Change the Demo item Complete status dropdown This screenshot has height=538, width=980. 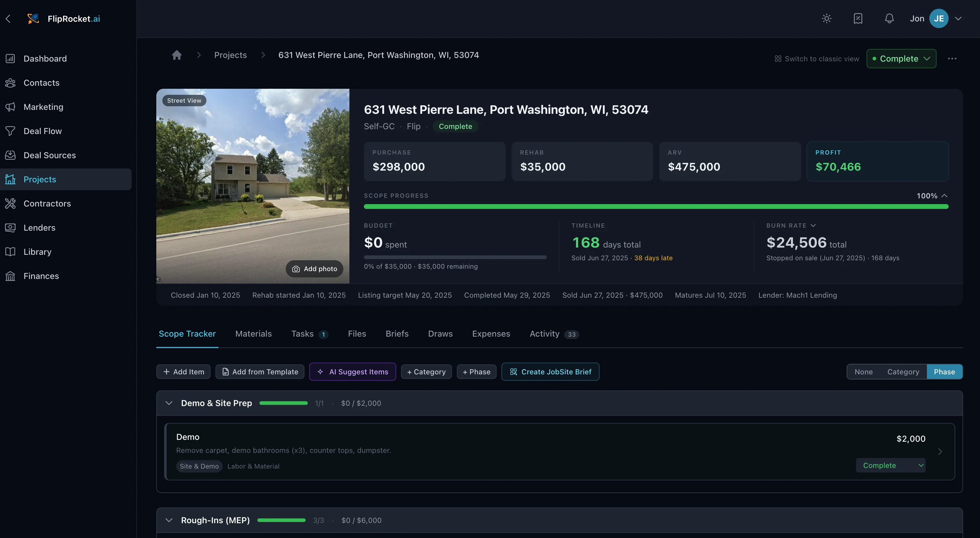pyautogui.click(x=890, y=465)
